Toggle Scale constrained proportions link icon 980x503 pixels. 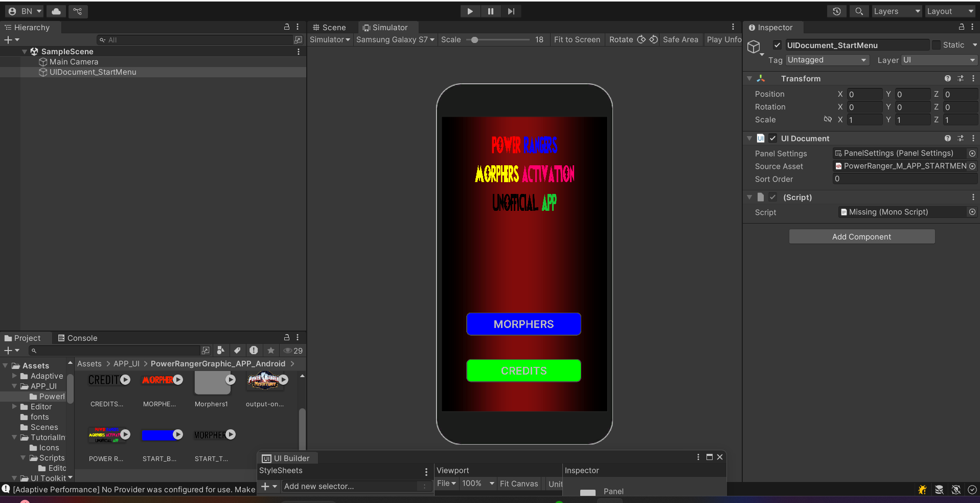[x=828, y=119]
